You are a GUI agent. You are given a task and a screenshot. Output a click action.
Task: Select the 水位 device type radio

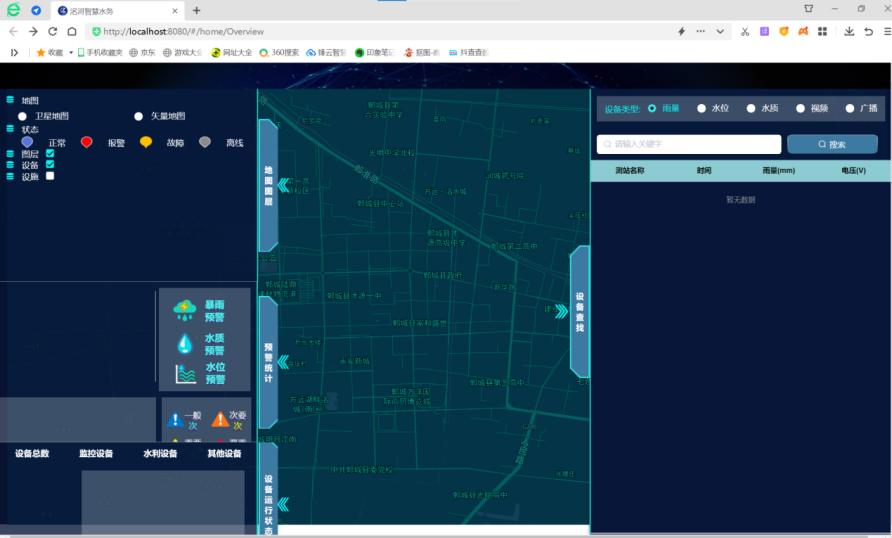(702, 108)
